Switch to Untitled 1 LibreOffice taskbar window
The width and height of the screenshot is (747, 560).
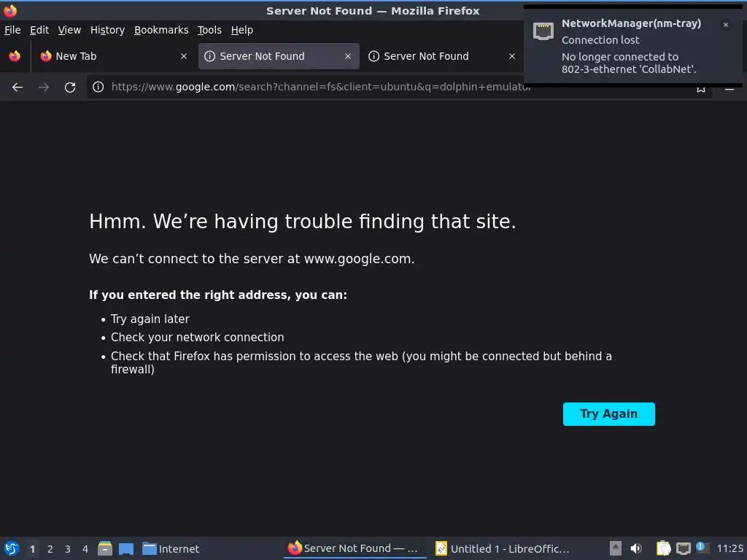[503, 548]
